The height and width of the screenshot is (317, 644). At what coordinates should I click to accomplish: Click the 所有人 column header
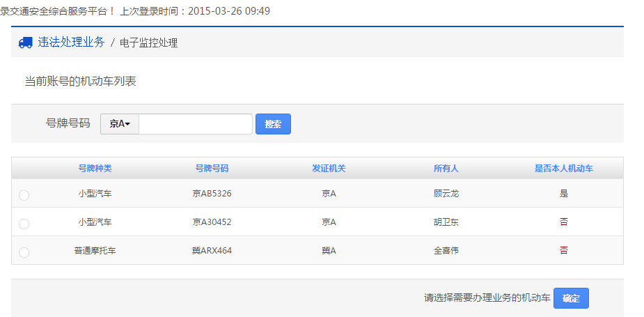coord(446,169)
